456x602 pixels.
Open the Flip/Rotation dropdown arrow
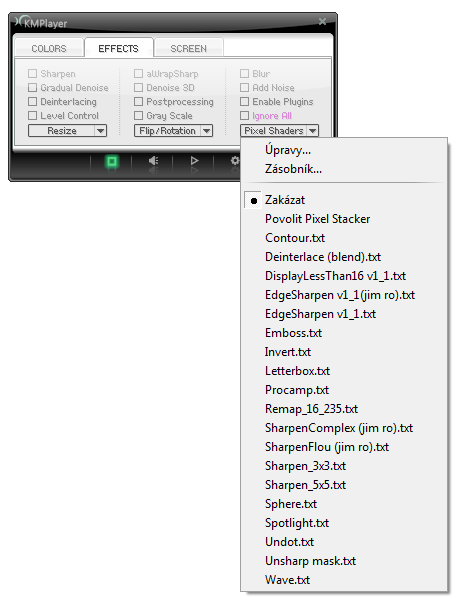(x=207, y=131)
